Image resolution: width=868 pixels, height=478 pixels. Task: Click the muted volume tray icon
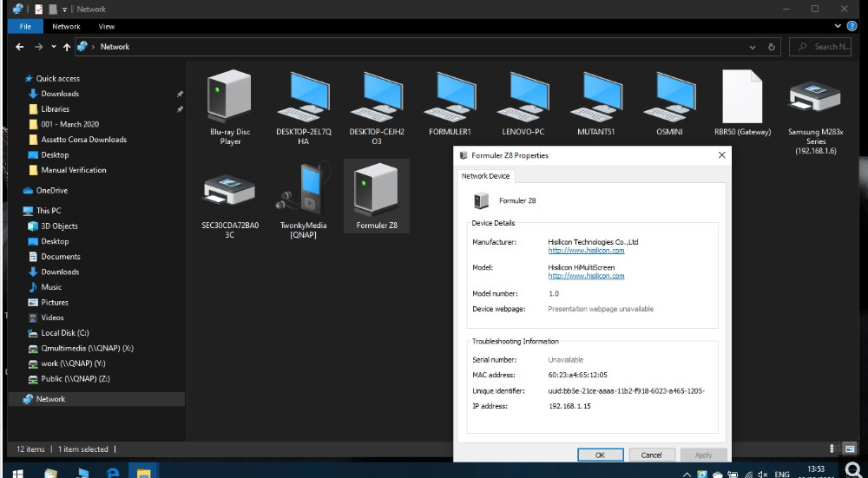tap(763, 475)
